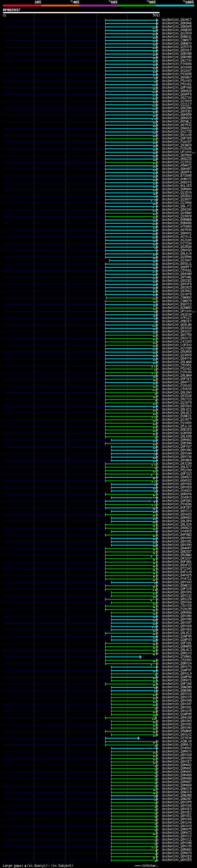The height and width of the screenshot is (868, 197).
Task: Open entry UniRef100_A9QED9
Action: 177,30
